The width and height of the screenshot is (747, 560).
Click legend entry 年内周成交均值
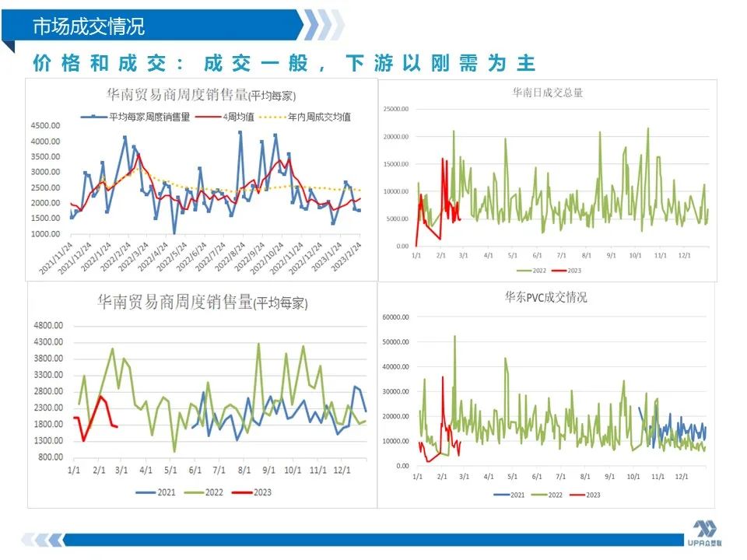(x=305, y=117)
